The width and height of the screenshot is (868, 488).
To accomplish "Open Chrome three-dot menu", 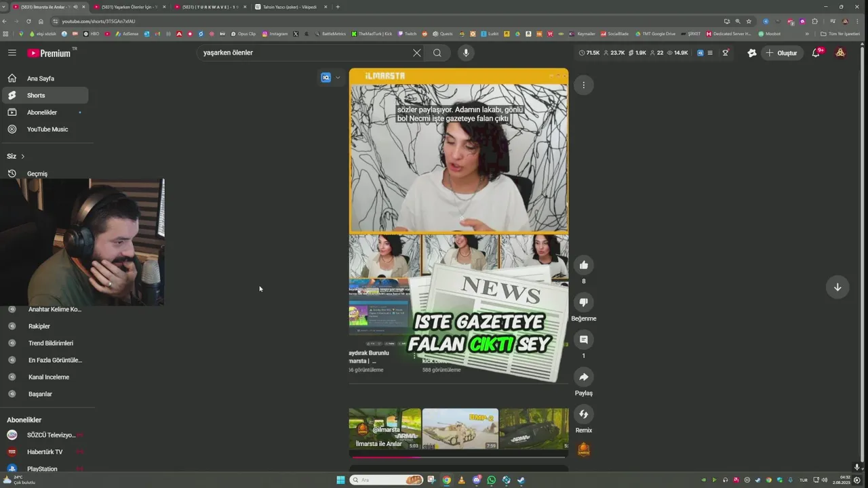I will (x=857, y=21).
